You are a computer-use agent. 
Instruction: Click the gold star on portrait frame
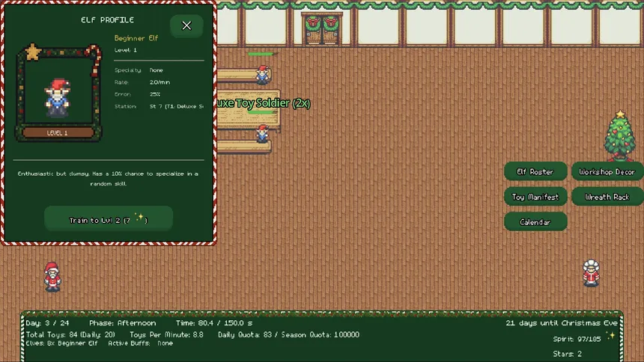pyautogui.click(x=32, y=52)
